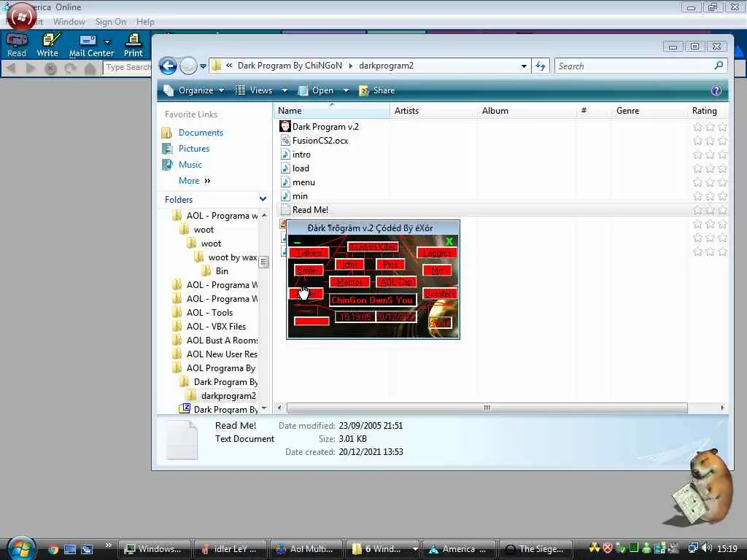Viewport: 747px width, 560px height.
Task: Click the Open toolbar button
Action: coord(317,90)
